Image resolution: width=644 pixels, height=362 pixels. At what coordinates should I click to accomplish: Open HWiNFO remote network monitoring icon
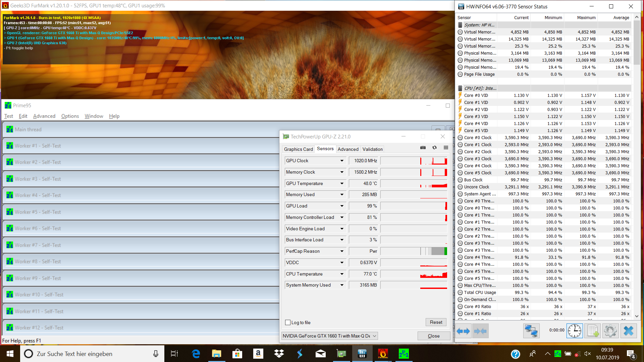point(531,331)
